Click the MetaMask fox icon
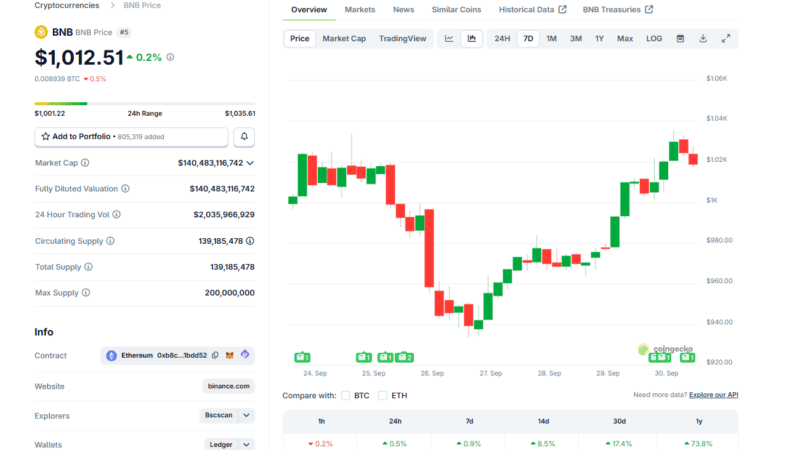This screenshot has width=800, height=450. [230, 355]
